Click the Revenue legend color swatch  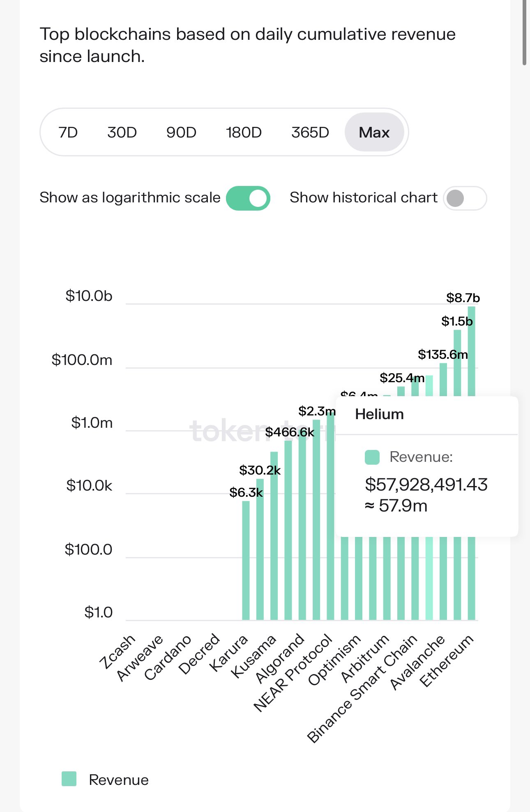click(x=69, y=779)
